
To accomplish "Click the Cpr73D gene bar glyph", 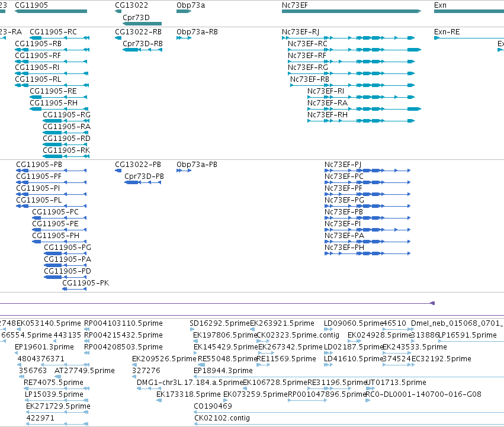I will [x=142, y=24].
